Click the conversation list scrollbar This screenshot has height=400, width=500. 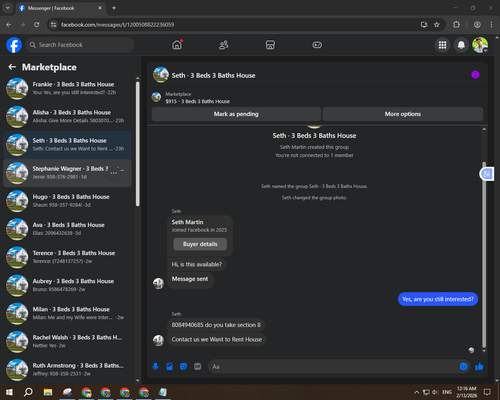coord(137,143)
